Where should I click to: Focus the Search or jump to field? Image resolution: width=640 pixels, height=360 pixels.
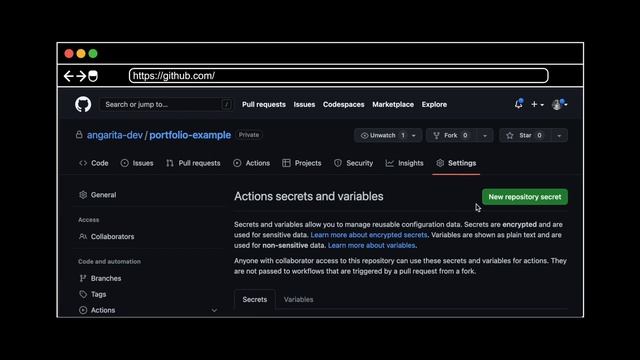(x=167, y=104)
